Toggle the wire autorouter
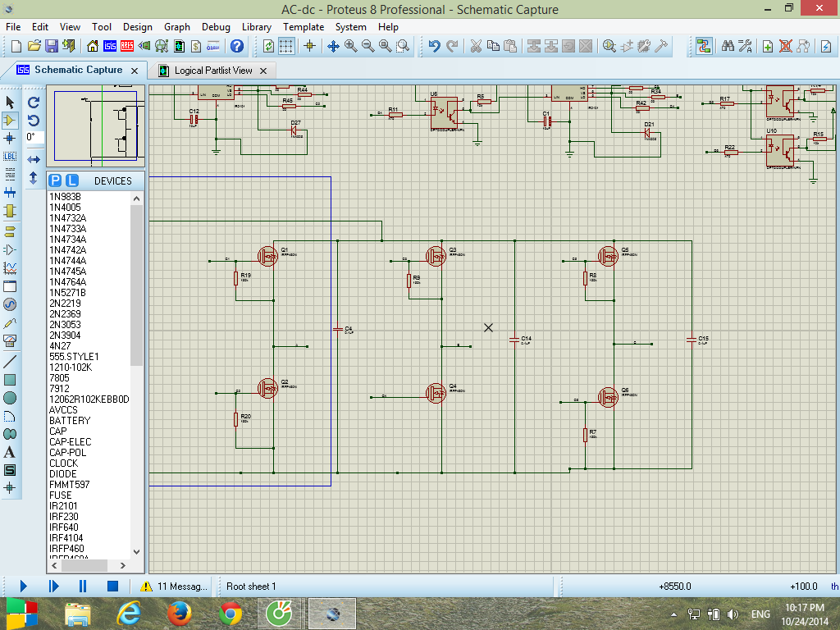Viewport: 840px width, 630px height. pyautogui.click(x=703, y=46)
